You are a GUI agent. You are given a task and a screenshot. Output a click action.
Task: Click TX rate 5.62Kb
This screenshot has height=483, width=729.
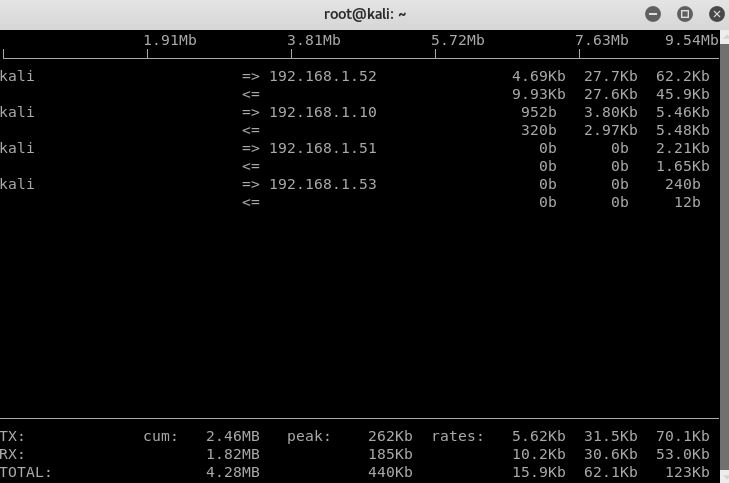(539, 436)
